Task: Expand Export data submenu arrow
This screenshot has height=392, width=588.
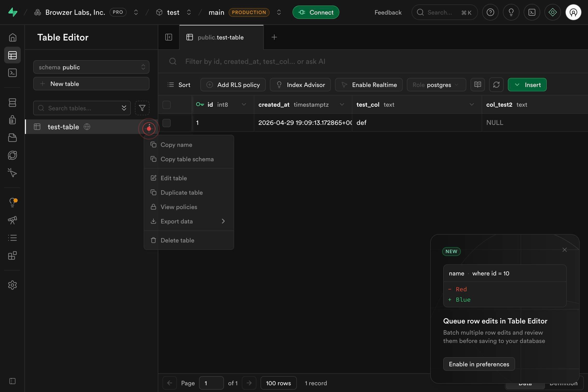Action: pyautogui.click(x=223, y=221)
